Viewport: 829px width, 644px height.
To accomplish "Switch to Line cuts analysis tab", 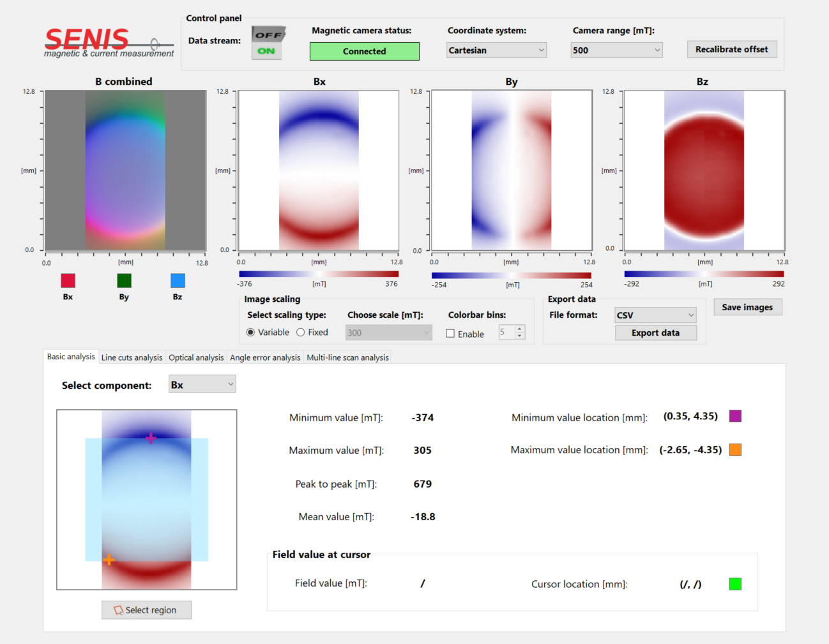I will point(132,357).
